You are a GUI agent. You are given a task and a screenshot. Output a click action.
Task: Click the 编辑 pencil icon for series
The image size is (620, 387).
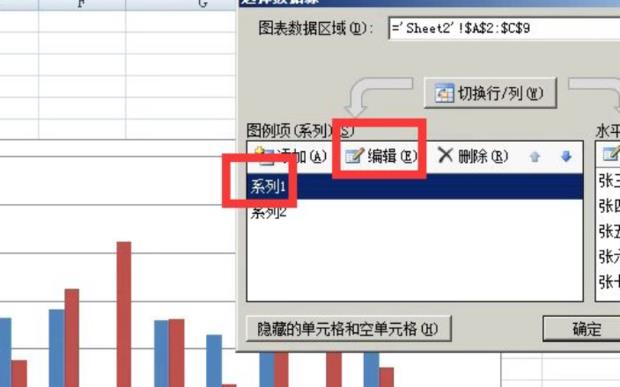(x=354, y=156)
